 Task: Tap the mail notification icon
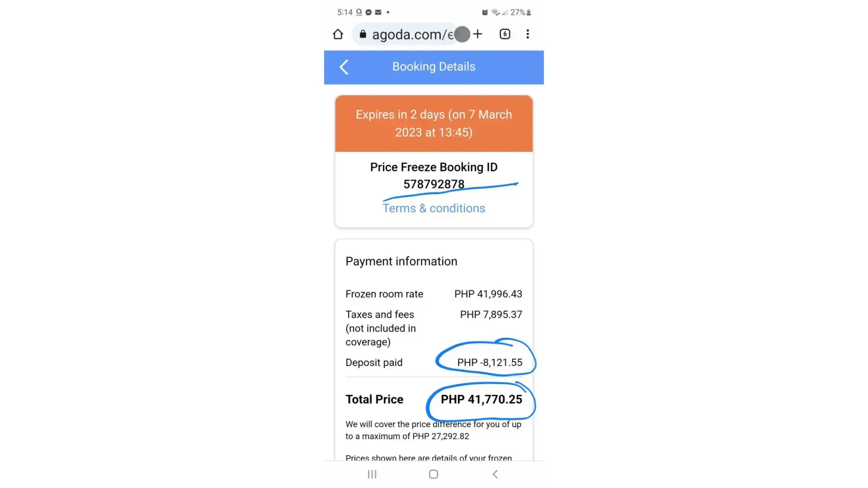378,12
